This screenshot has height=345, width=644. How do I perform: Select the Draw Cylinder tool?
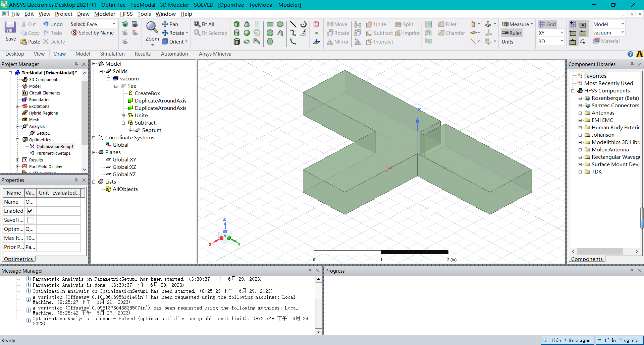click(237, 33)
